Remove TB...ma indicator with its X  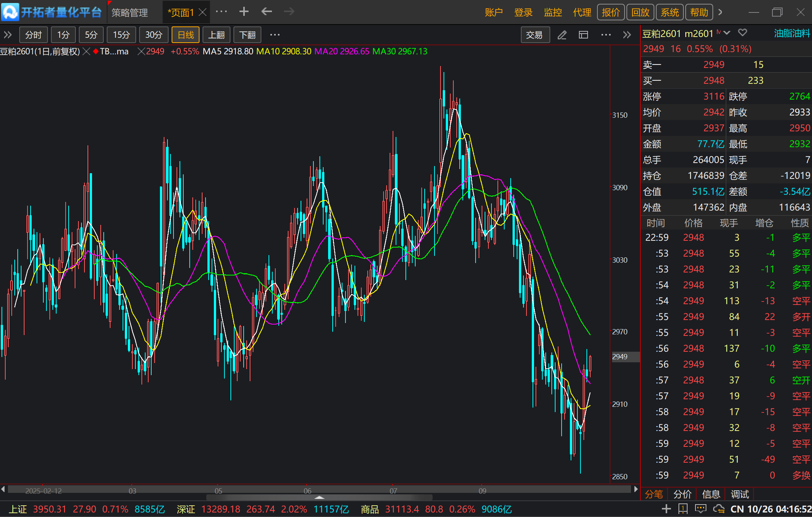pyautogui.click(x=141, y=51)
